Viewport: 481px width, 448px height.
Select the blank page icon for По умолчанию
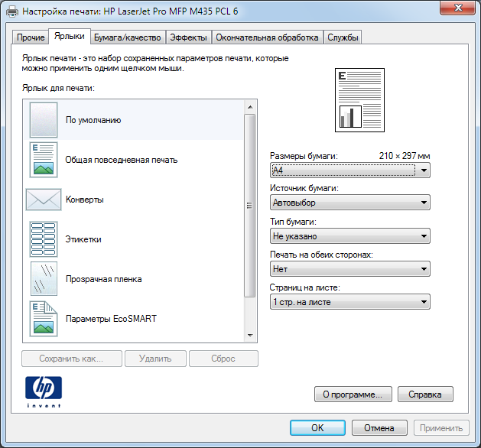point(44,120)
